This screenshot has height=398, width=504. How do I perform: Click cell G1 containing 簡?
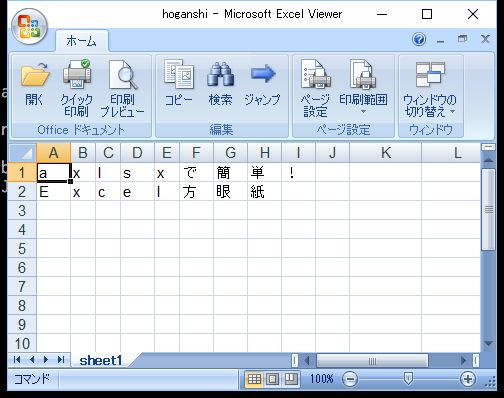point(230,172)
